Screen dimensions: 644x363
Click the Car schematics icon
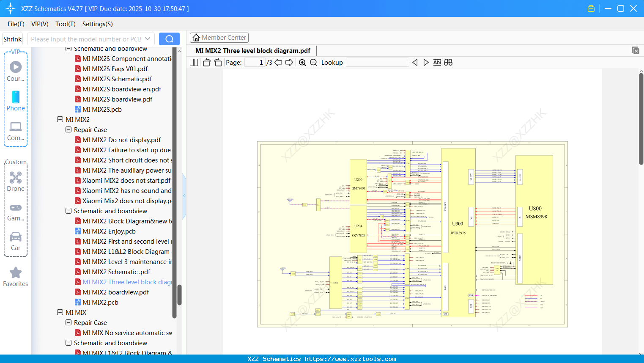[16, 237]
